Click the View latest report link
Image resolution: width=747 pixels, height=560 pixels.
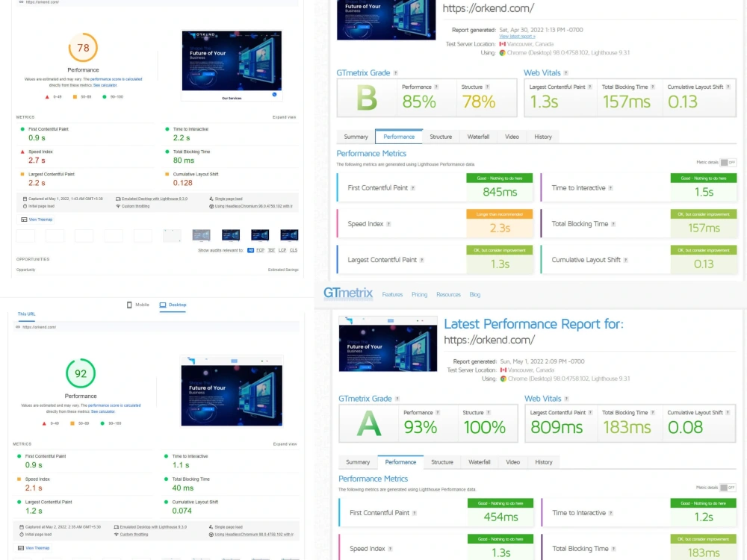click(x=517, y=36)
